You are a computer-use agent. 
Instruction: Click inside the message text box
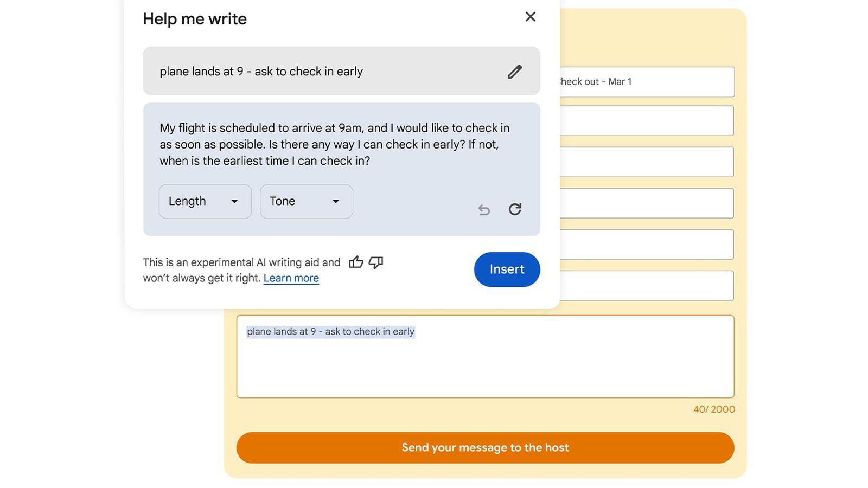[486, 357]
